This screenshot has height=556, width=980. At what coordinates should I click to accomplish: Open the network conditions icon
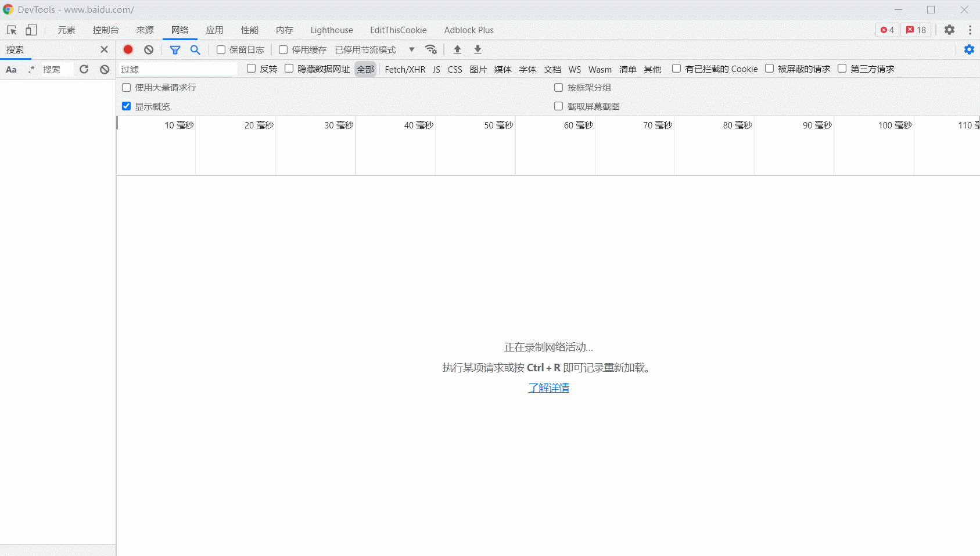[431, 49]
